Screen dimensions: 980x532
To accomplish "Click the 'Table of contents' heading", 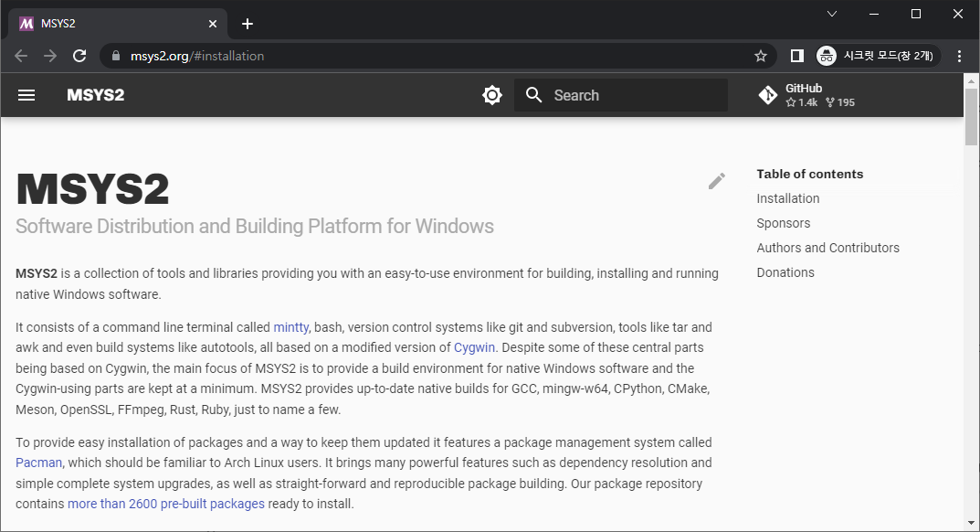I will point(810,174).
